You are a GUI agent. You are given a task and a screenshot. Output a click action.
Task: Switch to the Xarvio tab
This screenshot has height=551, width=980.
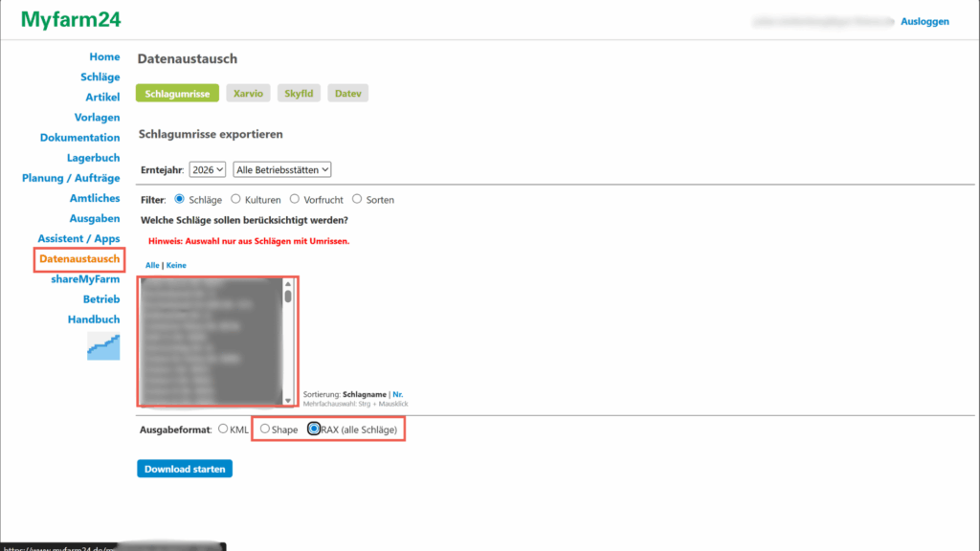(249, 94)
